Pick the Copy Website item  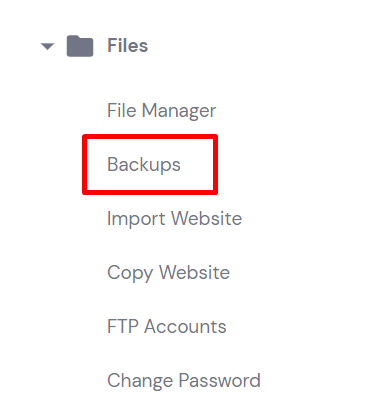pyautogui.click(x=169, y=272)
